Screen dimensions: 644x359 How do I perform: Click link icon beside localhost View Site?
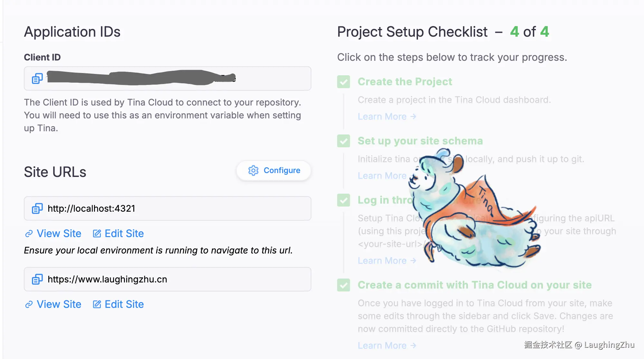click(x=29, y=234)
